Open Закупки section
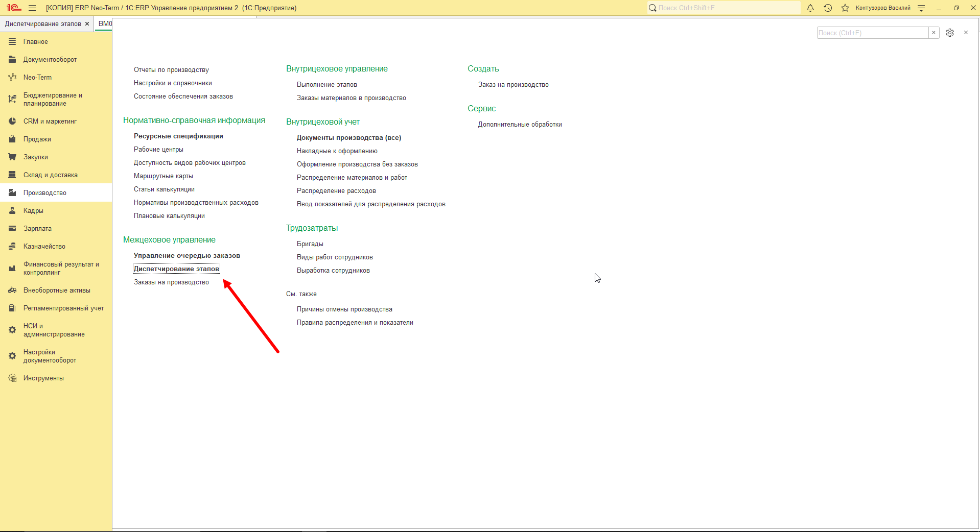Viewport: 980px width, 532px height. [x=56, y=157]
